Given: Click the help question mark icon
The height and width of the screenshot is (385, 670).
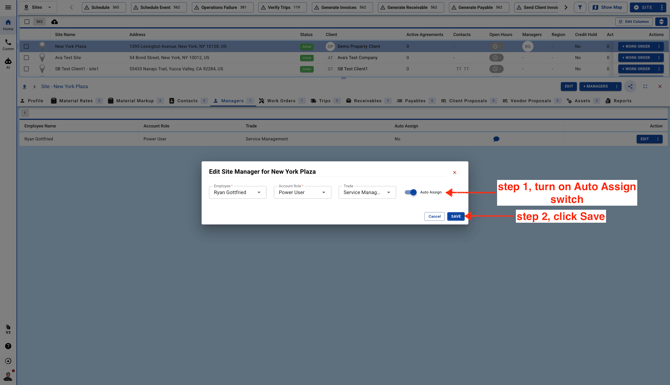Looking at the screenshot, I should [8, 346].
